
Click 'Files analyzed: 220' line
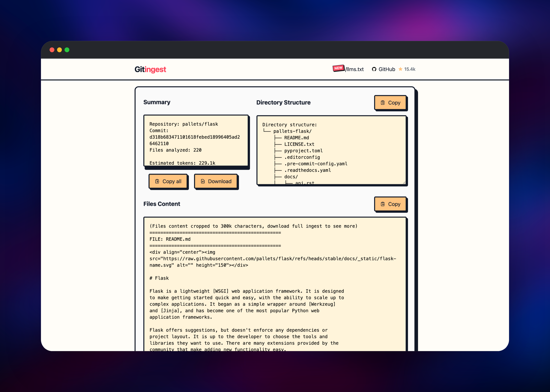click(x=175, y=150)
